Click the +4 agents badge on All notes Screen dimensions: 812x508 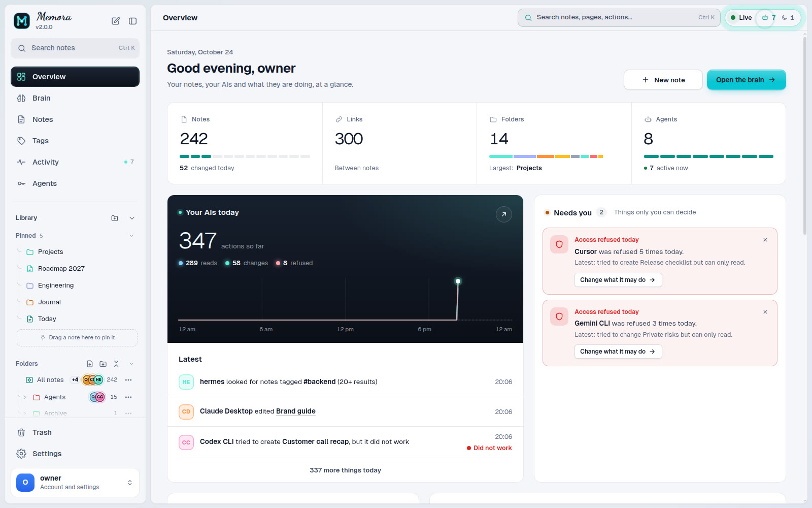75,380
